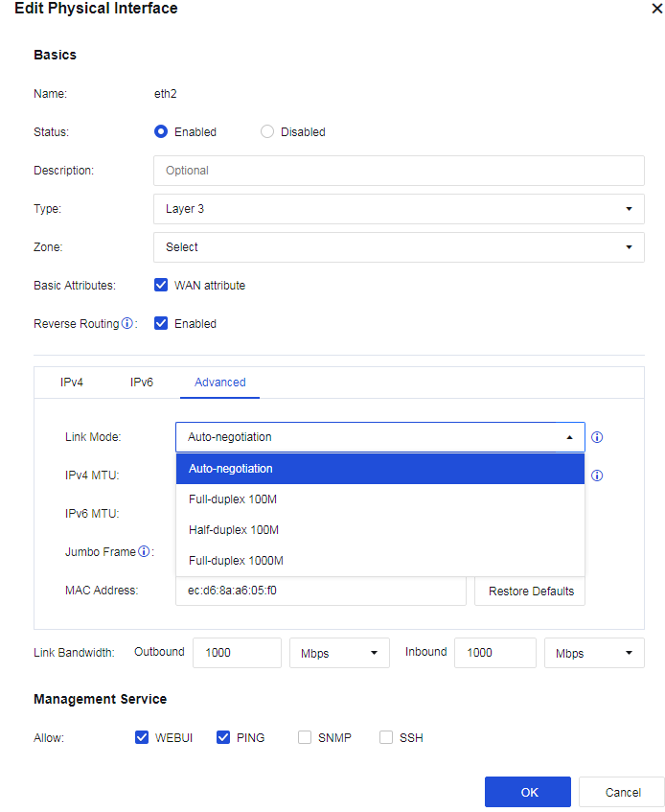Screen dimensions: 665x812
Task: Open the Outbound Mbps unit dropdown
Action: (339, 653)
